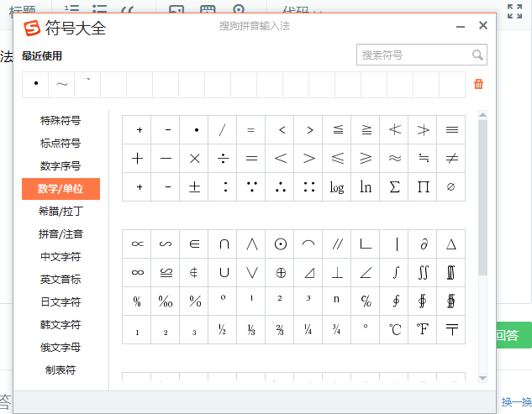This screenshot has height=414, width=532.
Task: Open the 希腊/拉丁 category
Action: (x=61, y=212)
